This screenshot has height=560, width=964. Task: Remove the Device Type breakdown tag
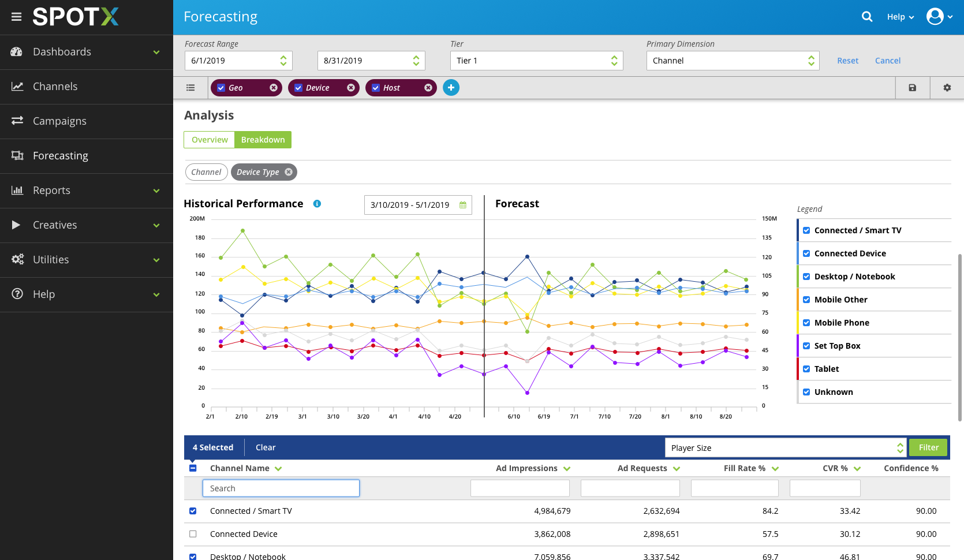tap(289, 172)
